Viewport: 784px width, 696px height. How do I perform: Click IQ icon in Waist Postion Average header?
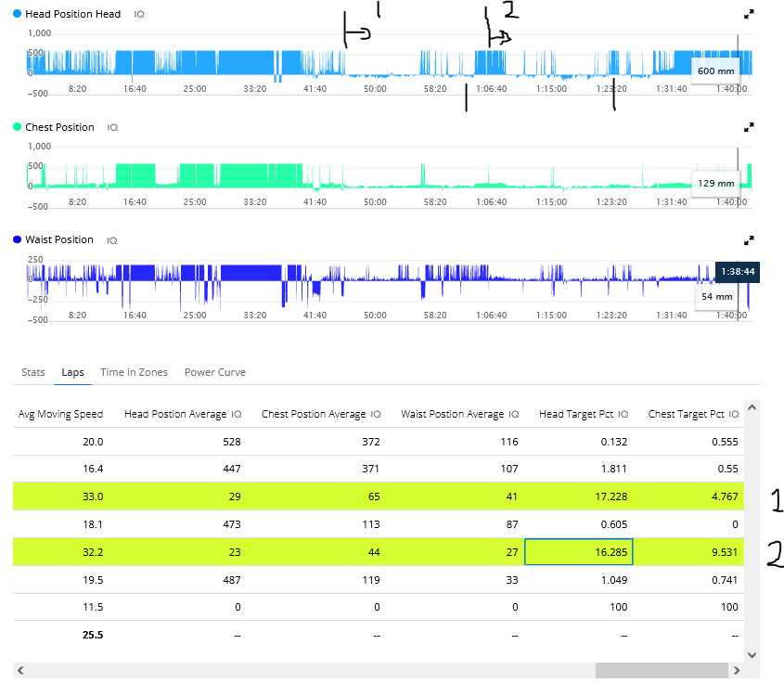[513, 414]
